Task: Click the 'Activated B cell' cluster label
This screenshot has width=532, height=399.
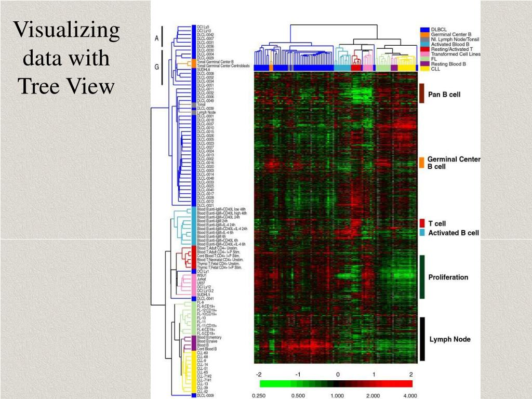Action: tap(453, 233)
